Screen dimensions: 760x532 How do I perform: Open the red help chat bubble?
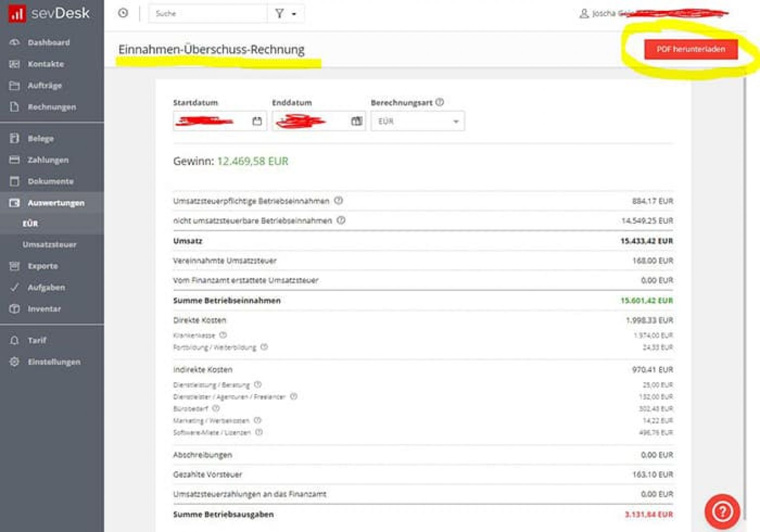(x=722, y=511)
